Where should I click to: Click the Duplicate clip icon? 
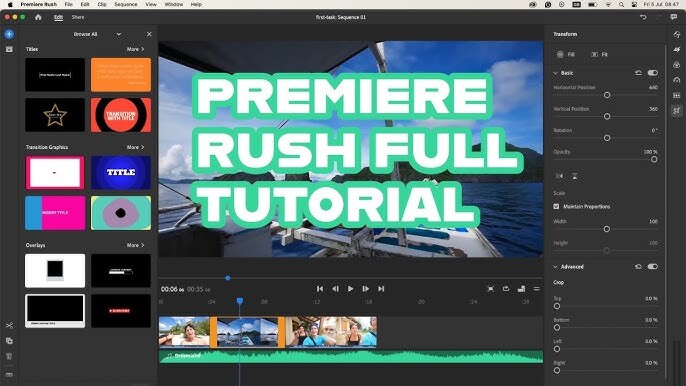pyautogui.click(x=9, y=340)
